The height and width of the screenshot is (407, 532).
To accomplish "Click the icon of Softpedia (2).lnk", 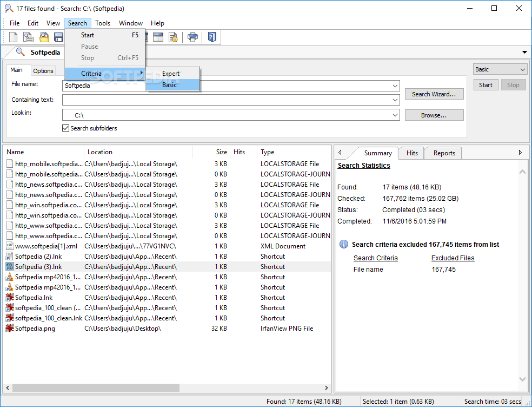I will pos(10,256).
